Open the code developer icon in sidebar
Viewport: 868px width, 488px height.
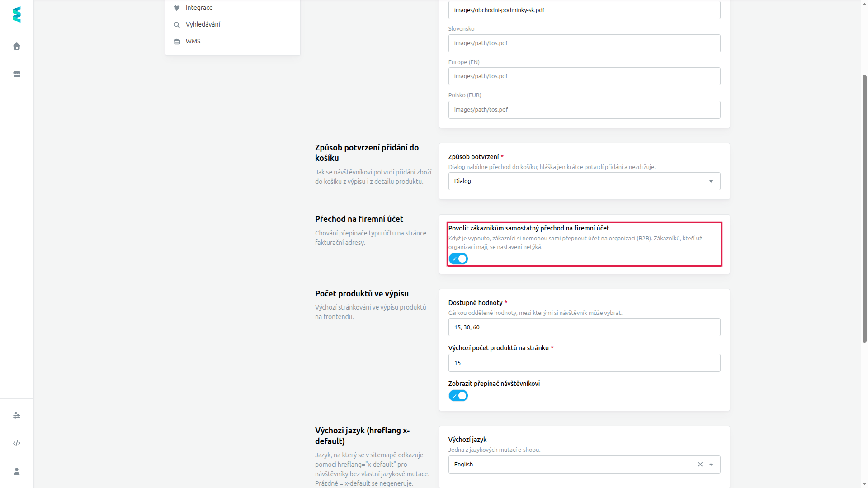(17, 443)
